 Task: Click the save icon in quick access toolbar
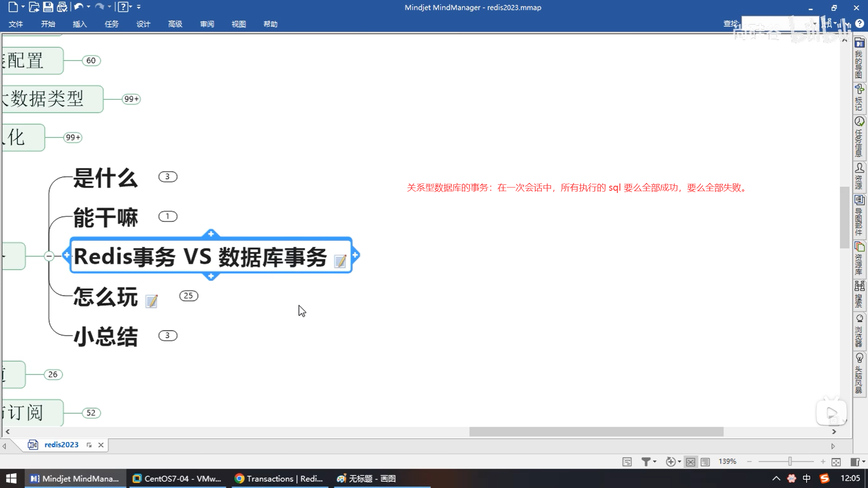(48, 7)
